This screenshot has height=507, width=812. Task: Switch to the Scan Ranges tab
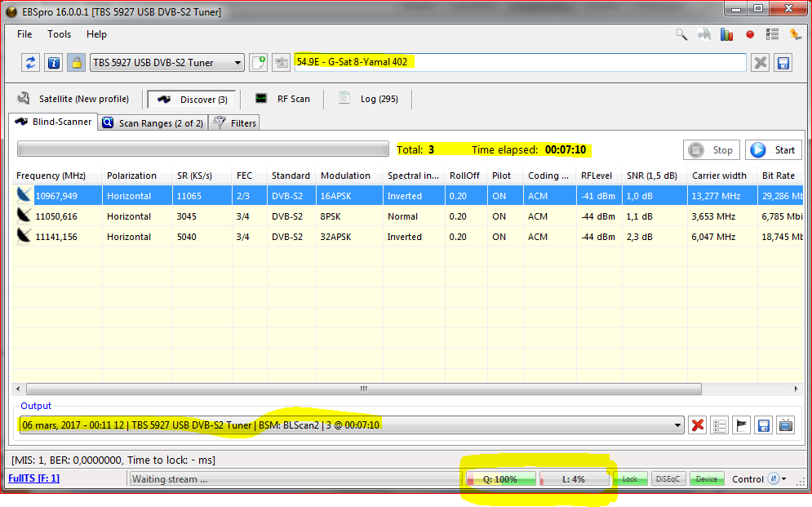pos(152,123)
